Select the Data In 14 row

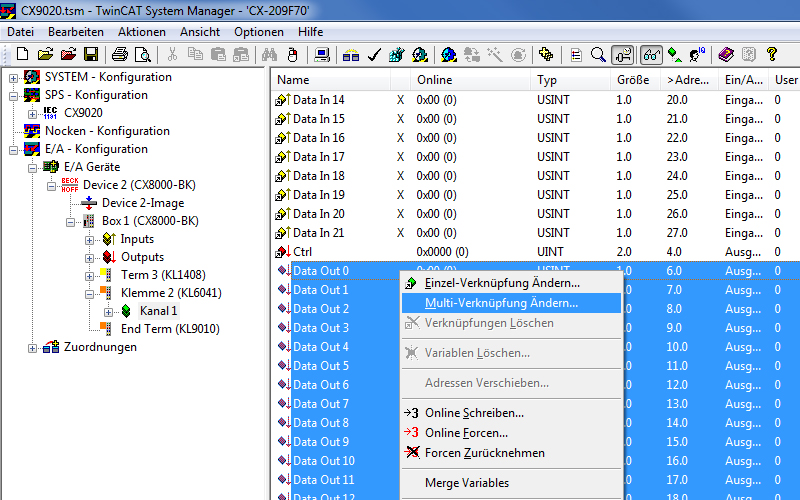(x=535, y=100)
